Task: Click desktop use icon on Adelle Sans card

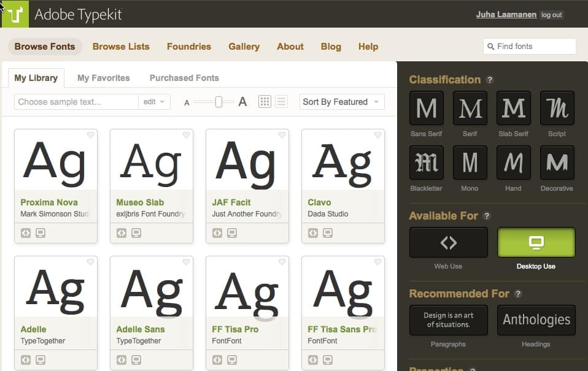Action: (136, 360)
